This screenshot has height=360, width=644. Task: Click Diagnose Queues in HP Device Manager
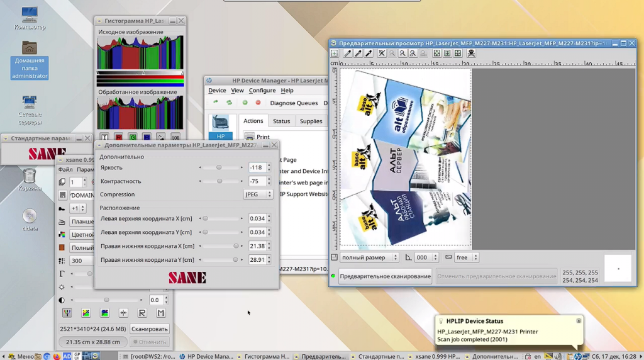(294, 103)
